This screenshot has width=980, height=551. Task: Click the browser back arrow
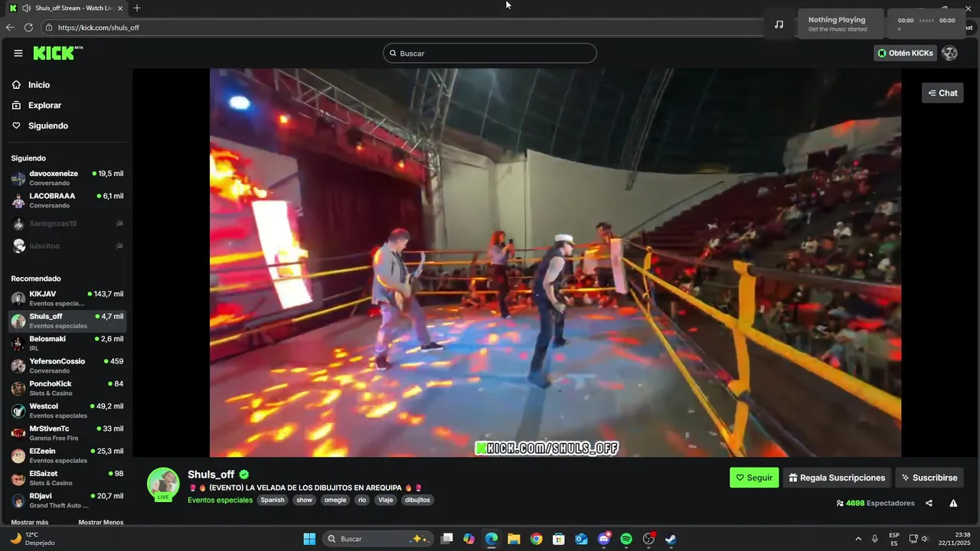[10, 28]
